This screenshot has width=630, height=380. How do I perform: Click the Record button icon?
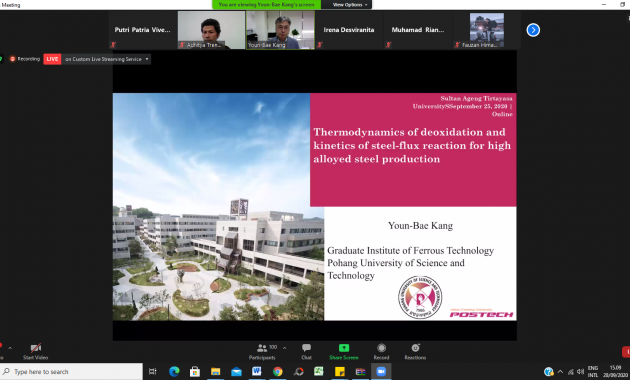[x=381, y=348]
